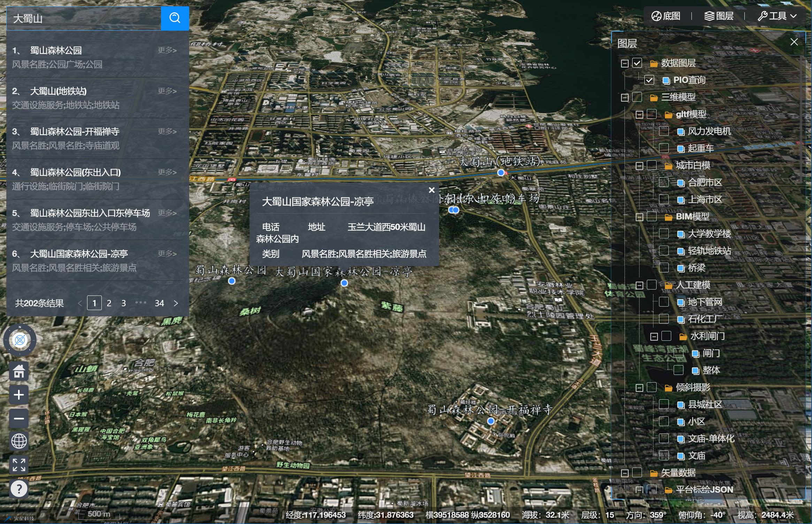
Task: Click the home view icon
Action: tap(19, 371)
